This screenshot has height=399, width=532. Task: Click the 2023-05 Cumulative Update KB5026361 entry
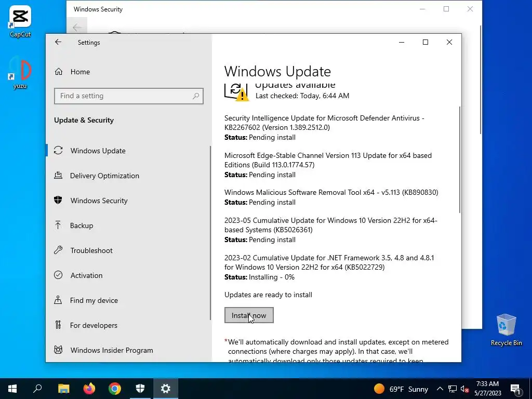(331, 230)
